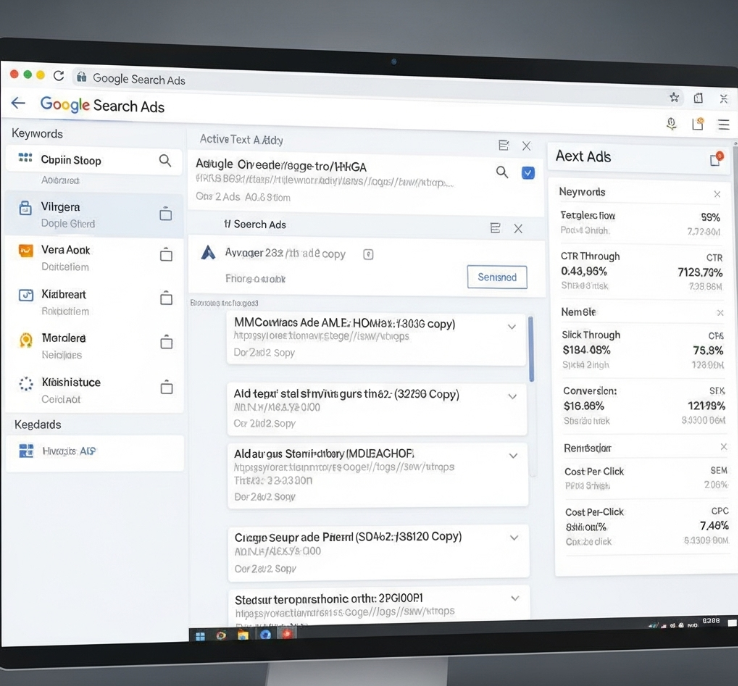Image resolution: width=738 pixels, height=686 pixels.
Task: Select the Vilrgera sidebar item
Action: pos(94,214)
